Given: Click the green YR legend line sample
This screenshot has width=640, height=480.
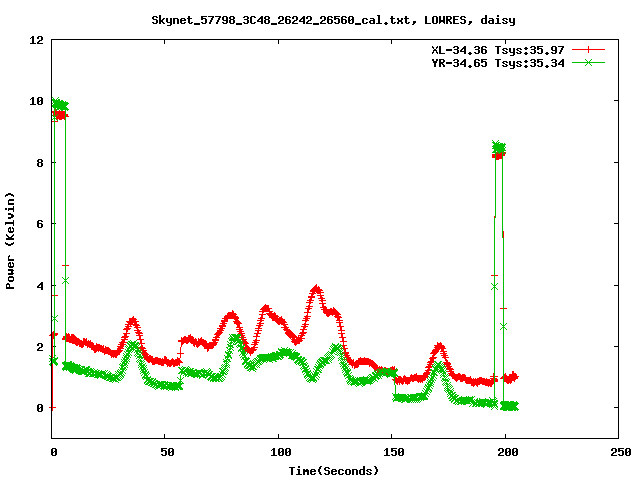Looking at the screenshot, I should [588, 62].
